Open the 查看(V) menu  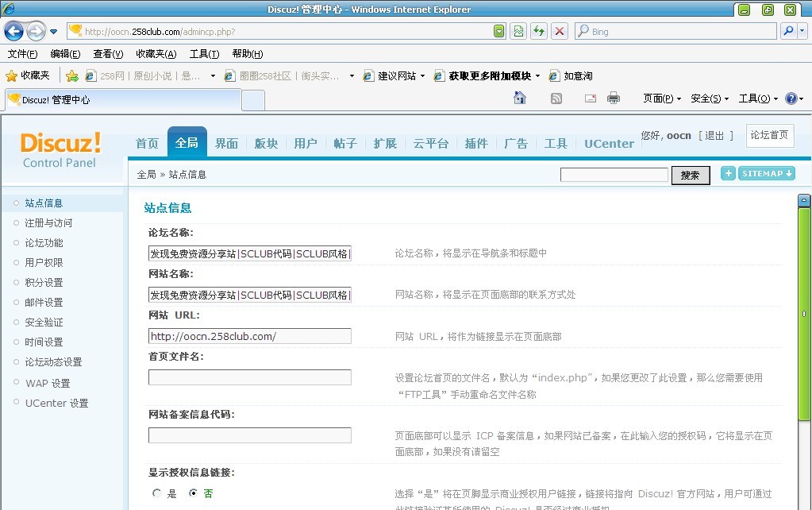pos(108,54)
